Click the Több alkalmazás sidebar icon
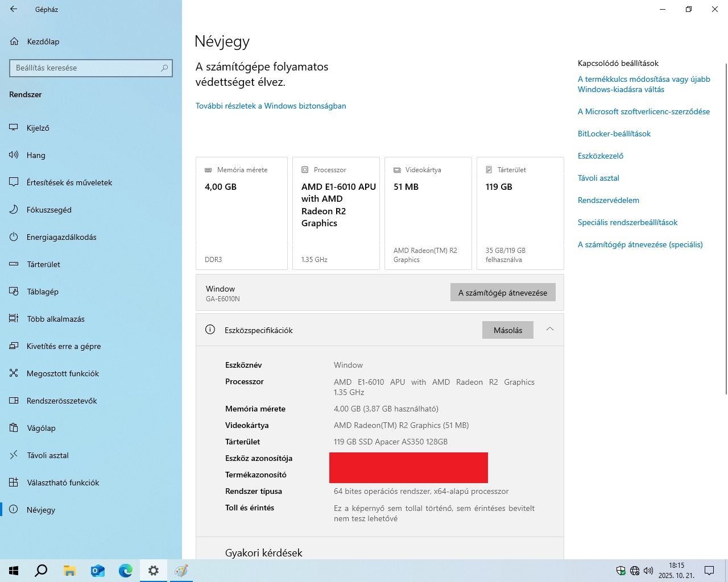 point(14,319)
